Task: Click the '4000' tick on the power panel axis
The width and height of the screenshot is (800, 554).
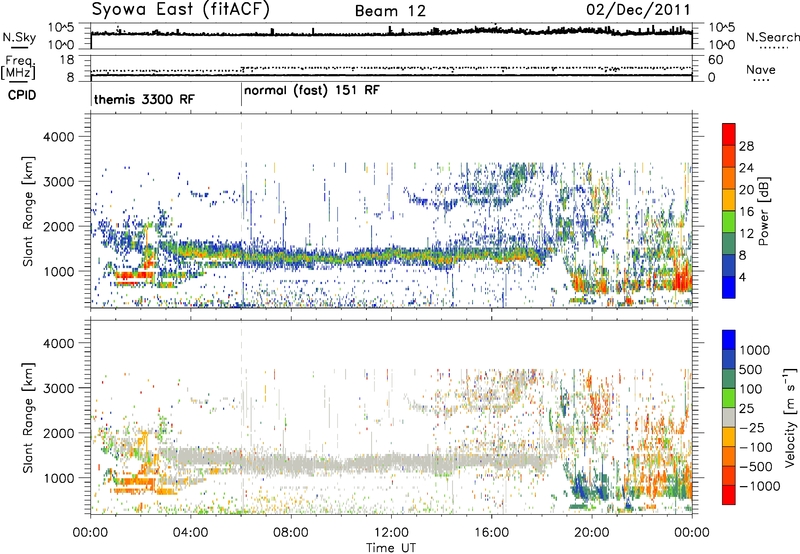Action: click(58, 137)
